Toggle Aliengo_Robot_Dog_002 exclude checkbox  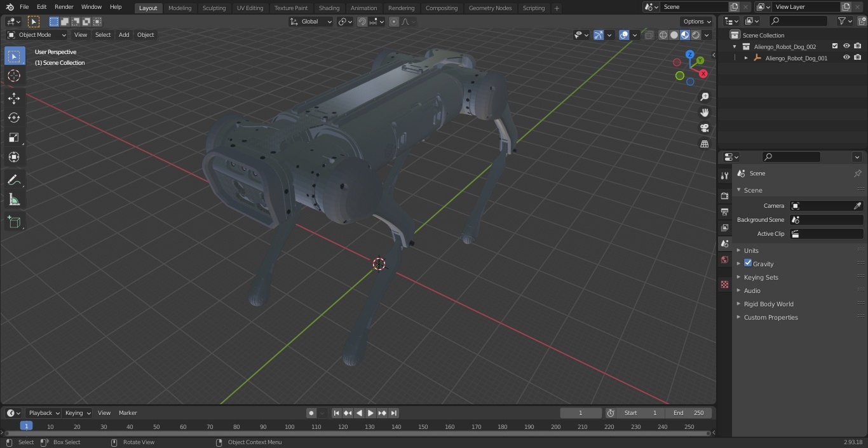point(835,46)
